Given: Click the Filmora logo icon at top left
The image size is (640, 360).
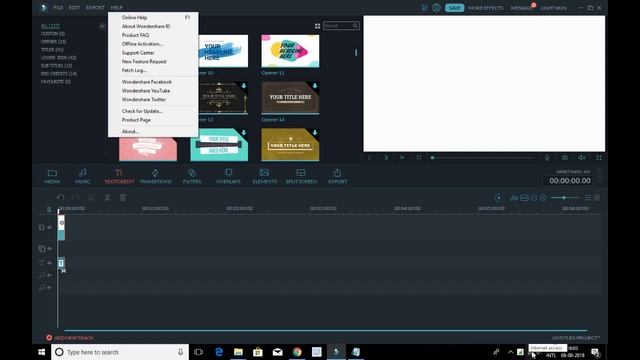Looking at the screenshot, I should tap(43, 7).
